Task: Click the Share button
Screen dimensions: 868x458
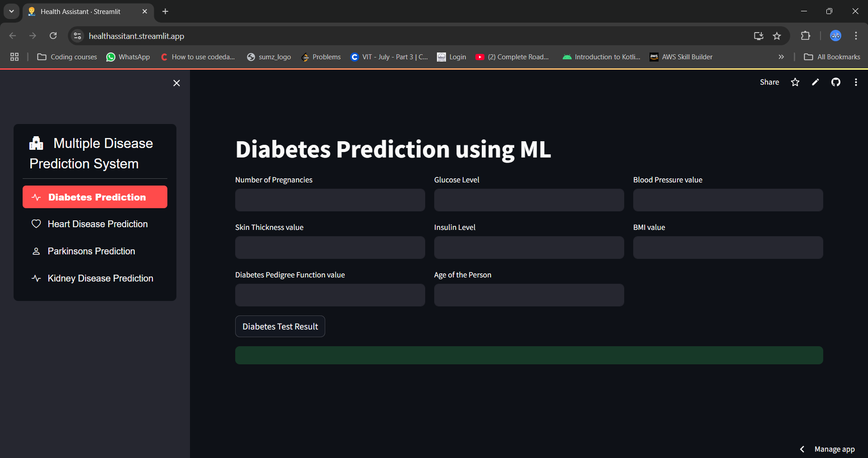Action: coord(769,82)
